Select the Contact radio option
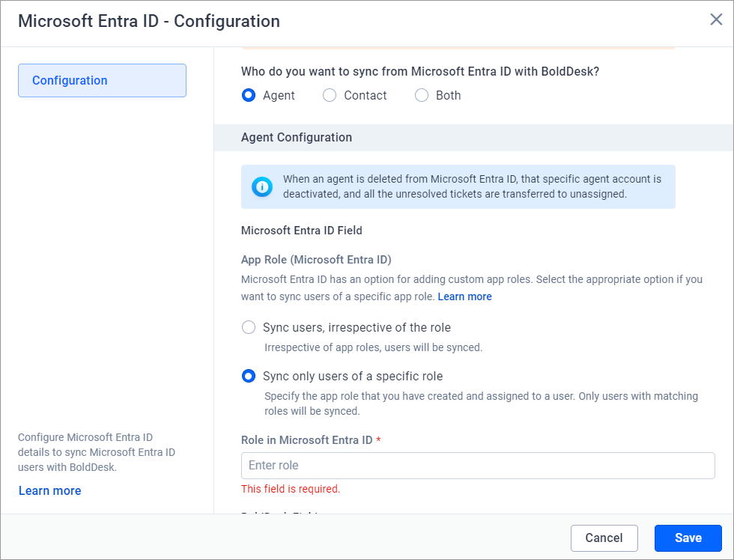Viewport: 734px width, 560px height. tap(330, 95)
